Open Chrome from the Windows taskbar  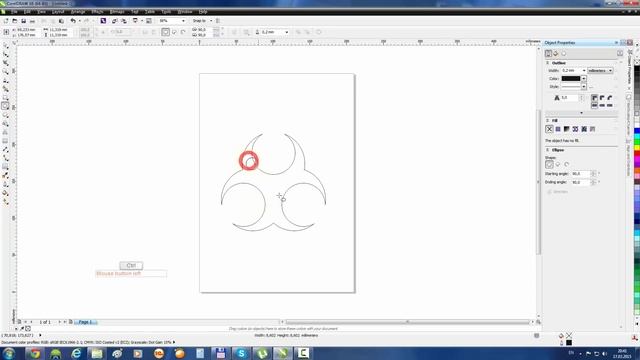tap(35, 353)
